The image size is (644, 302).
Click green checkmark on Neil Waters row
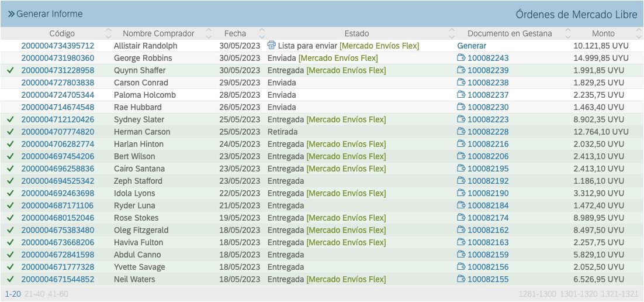point(10,279)
